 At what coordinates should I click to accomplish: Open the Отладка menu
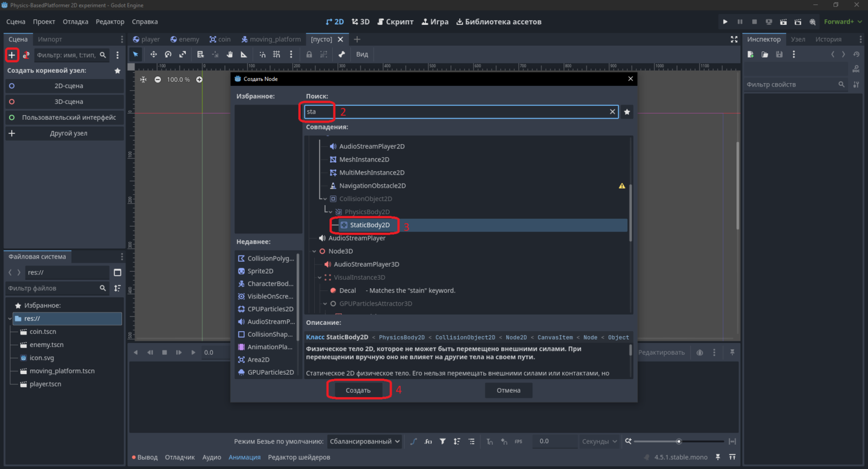click(x=75, y=22)
